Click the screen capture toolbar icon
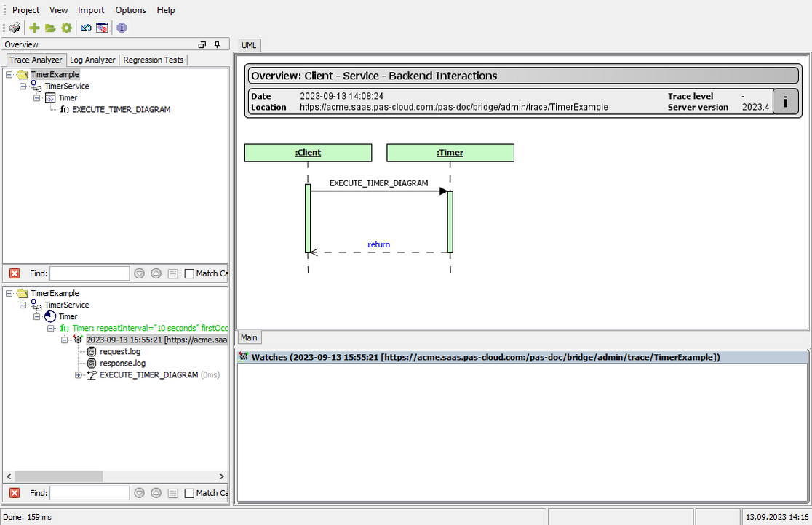 103,28
